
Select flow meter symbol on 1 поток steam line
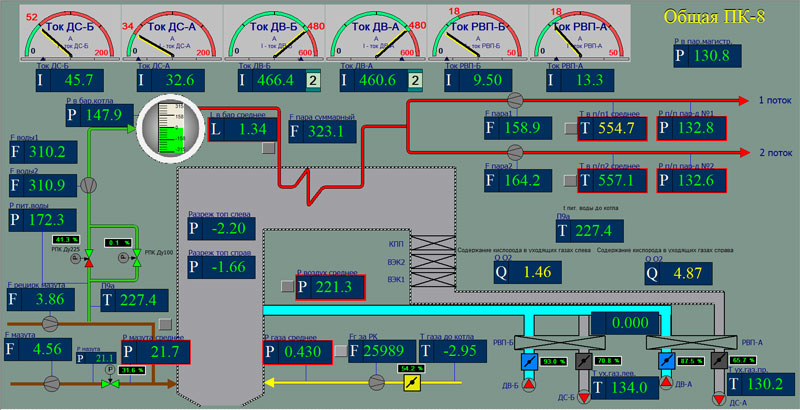click(x=517, y=100)
